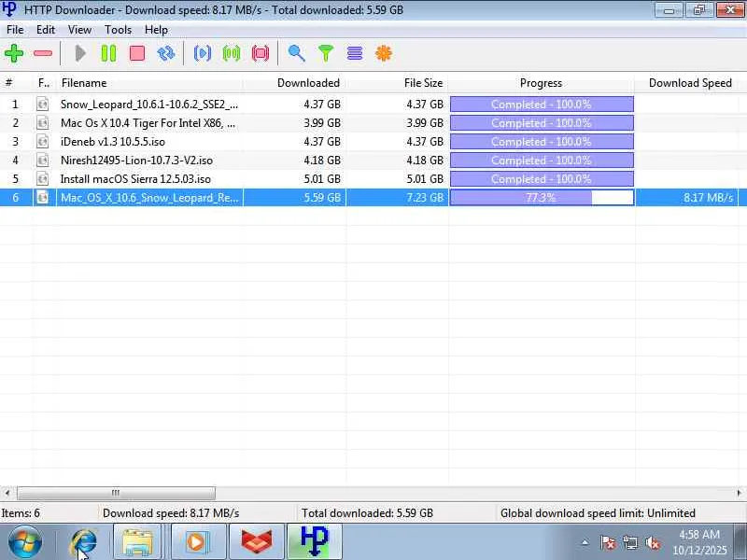Click Total downloaded status bar text
This screenshot has width=747, height=560.
click(x=367, y=512)
